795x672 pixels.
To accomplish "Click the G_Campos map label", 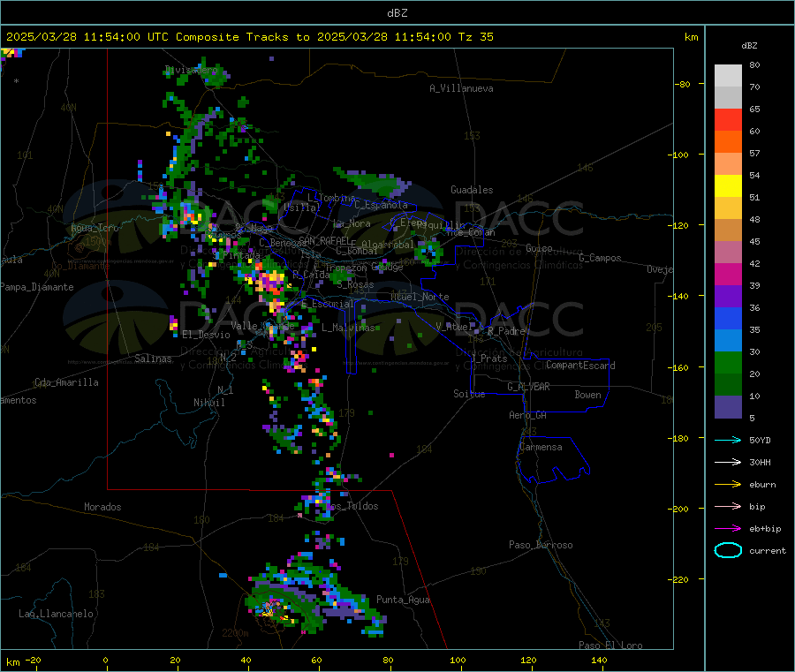I will click(x=600, y=258).
